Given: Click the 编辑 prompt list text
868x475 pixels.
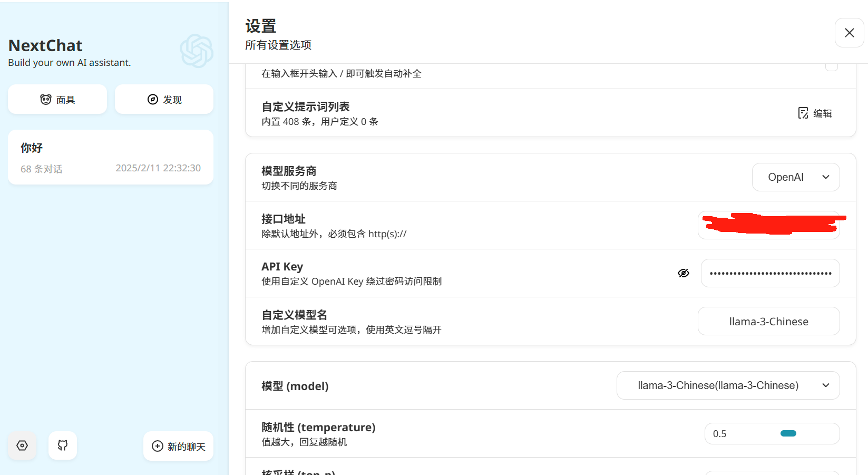Looking at the screenshot, I should pyautogui.click(x=823, y=113).
